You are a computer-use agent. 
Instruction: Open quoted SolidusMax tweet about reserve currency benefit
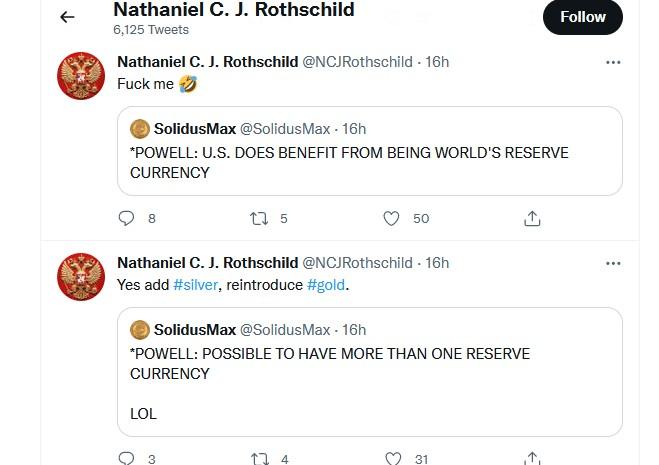(x=369, y=163)
